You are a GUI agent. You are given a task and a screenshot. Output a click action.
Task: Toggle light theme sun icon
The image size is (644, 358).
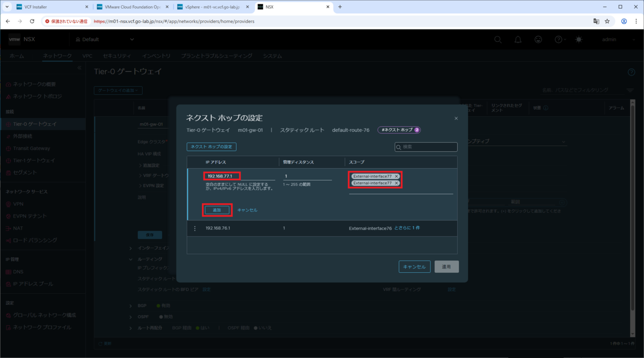coord(579,40)
